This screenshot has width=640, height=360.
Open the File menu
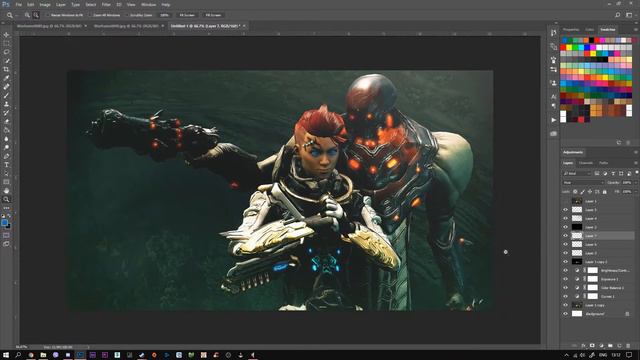tap(18, 4)
